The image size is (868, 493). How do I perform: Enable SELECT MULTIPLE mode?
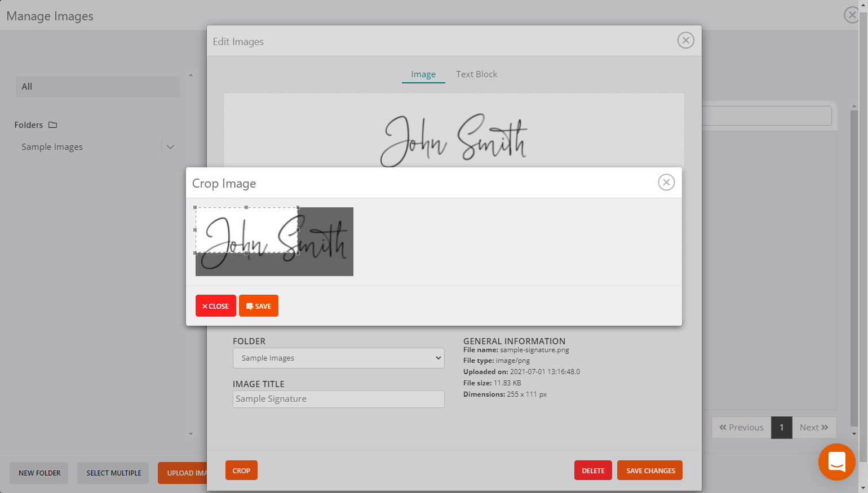click(x=113, y=473)
